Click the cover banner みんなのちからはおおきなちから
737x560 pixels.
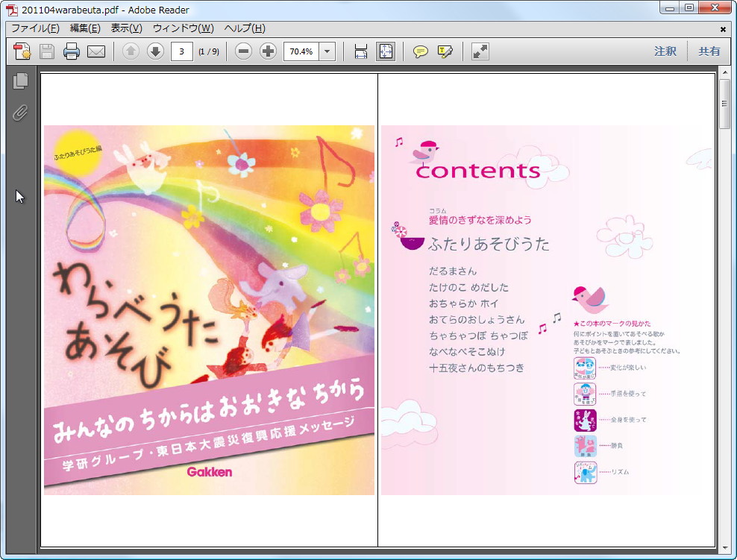click(209, 409)
